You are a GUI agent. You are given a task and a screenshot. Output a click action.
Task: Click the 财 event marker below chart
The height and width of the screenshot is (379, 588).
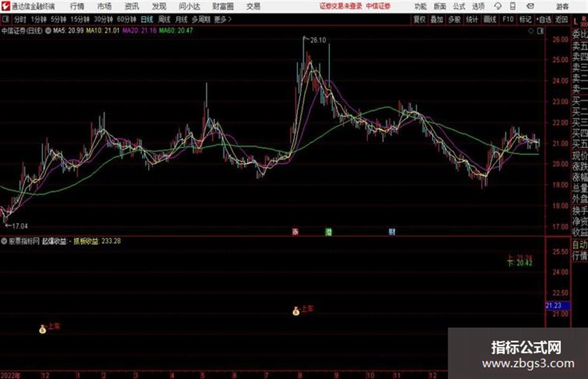click(x=392, y=232)
